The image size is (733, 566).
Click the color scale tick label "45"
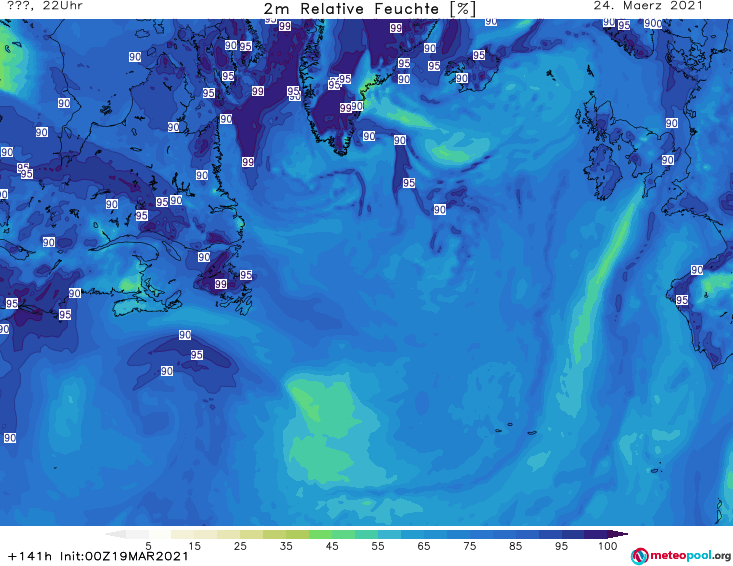pos(332,546)
